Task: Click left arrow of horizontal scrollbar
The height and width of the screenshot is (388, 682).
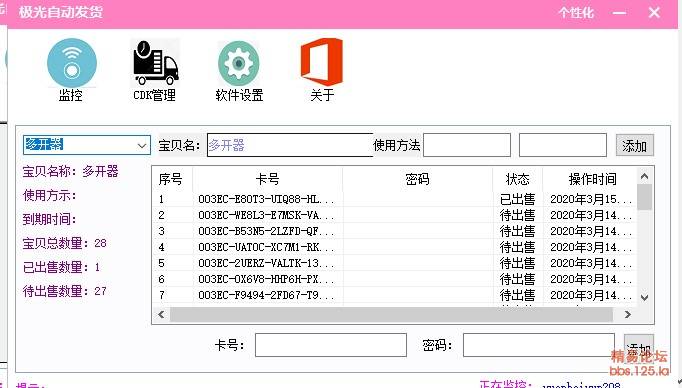Action: pyautogui.click(x=161, y=314)
